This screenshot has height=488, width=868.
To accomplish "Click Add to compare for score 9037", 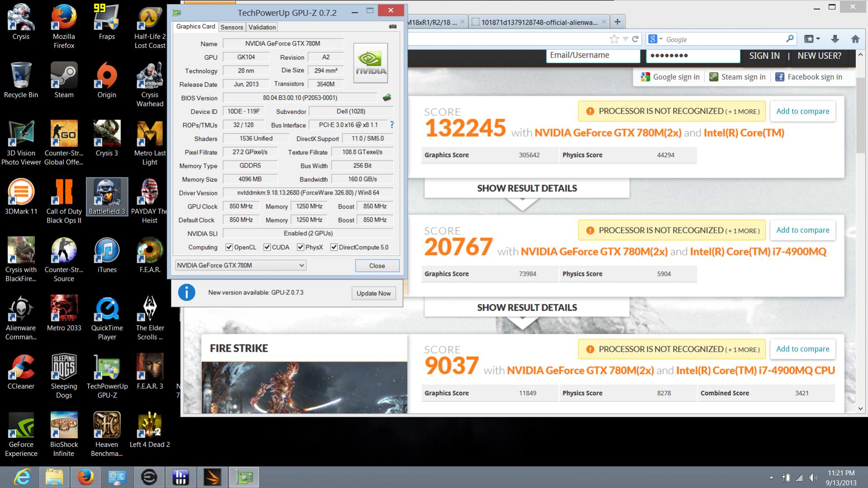I will pyautogui.click(x=803, y=349).
